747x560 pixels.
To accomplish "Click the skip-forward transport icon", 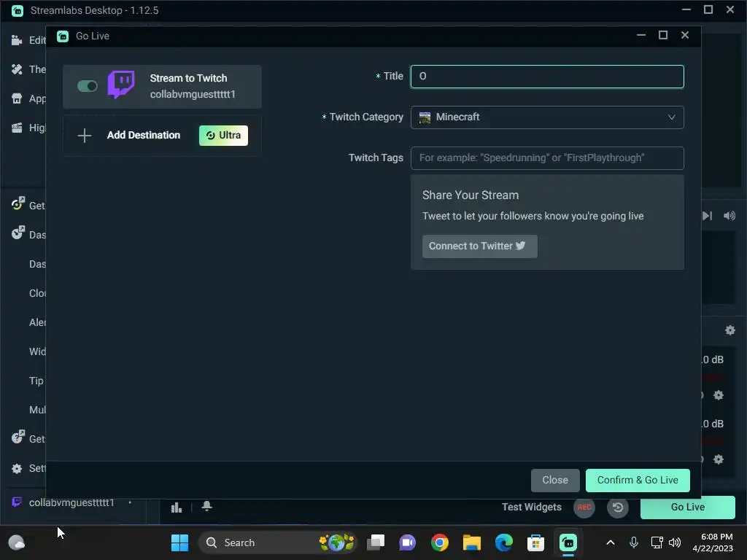I will (x=707, y=216).
